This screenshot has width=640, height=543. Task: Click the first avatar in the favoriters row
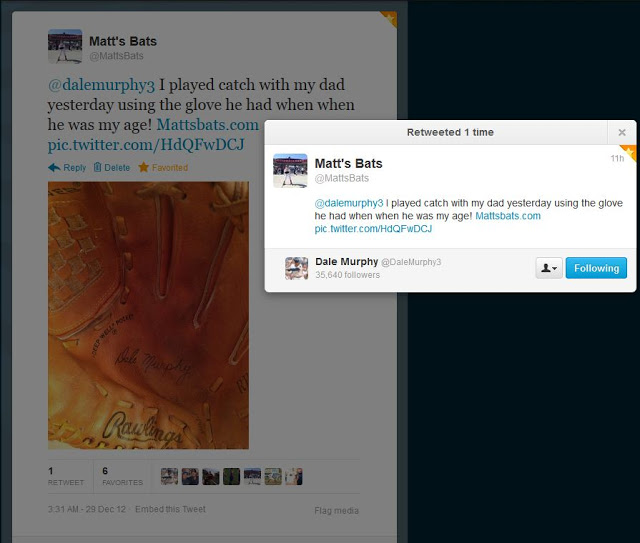pos(169,477)
